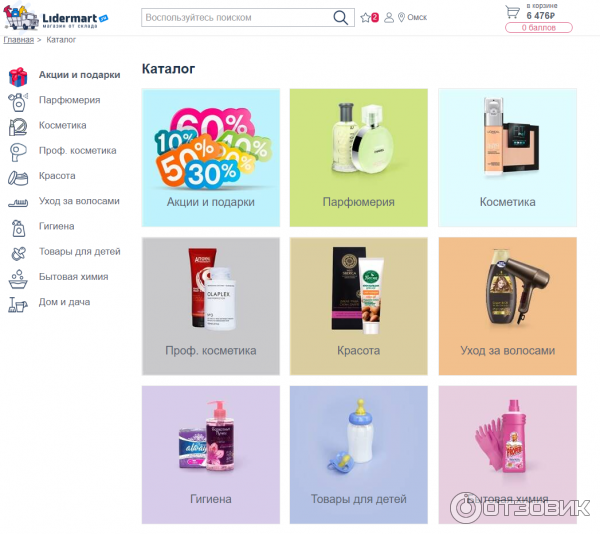Click the search magnifier icon
Viewport: 600px width, 534px height.
tap(340, 18)
